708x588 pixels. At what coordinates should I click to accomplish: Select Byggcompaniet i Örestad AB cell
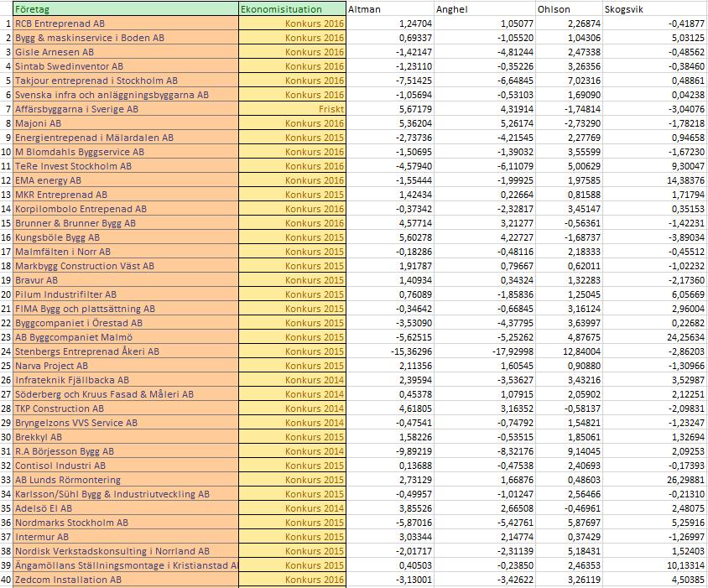point(126,323)
